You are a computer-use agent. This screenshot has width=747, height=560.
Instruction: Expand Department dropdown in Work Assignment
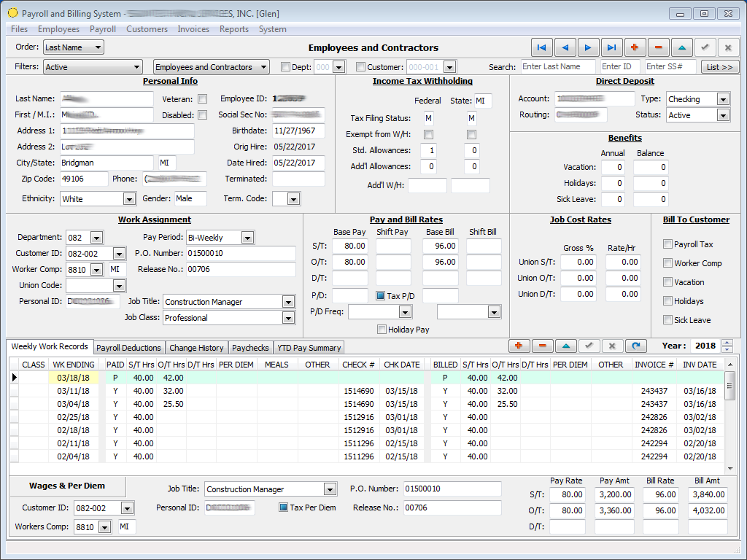click(97, 238)
